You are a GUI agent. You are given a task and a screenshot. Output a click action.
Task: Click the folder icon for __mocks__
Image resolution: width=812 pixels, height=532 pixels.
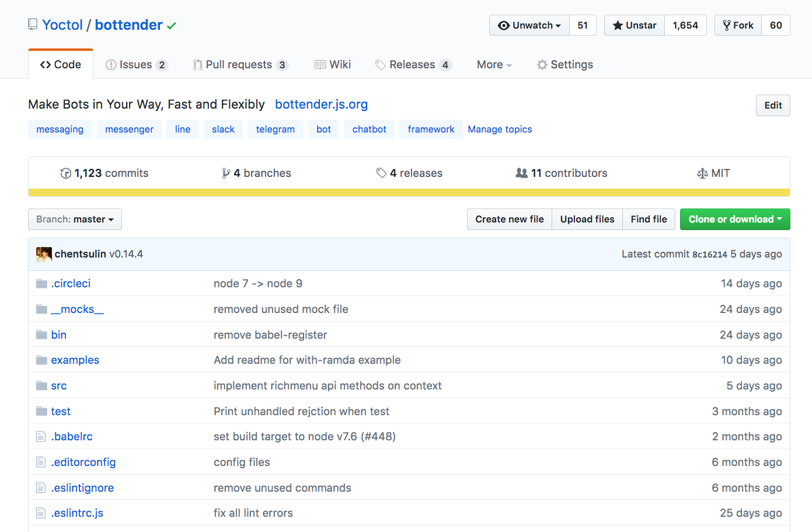(41, 309)
